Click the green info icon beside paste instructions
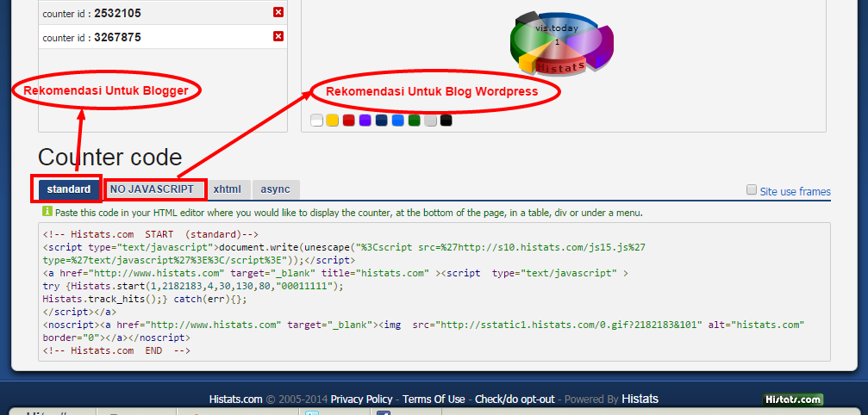This screenshot has height=415, width=868. coord(47,211)
